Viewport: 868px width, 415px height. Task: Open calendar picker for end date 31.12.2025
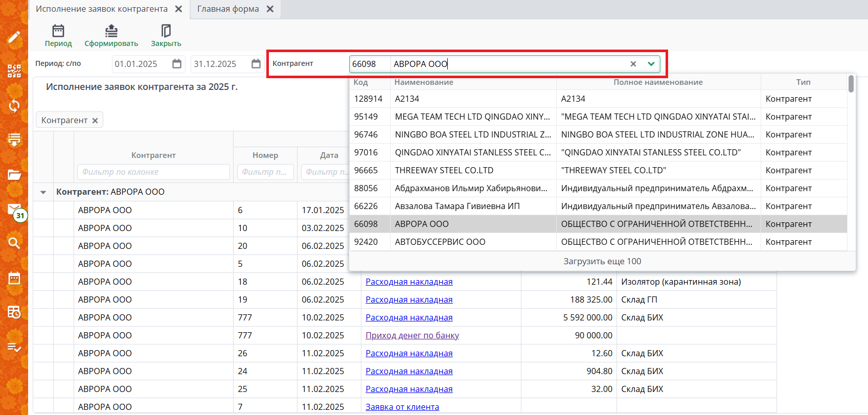click(x=256, y=64)
